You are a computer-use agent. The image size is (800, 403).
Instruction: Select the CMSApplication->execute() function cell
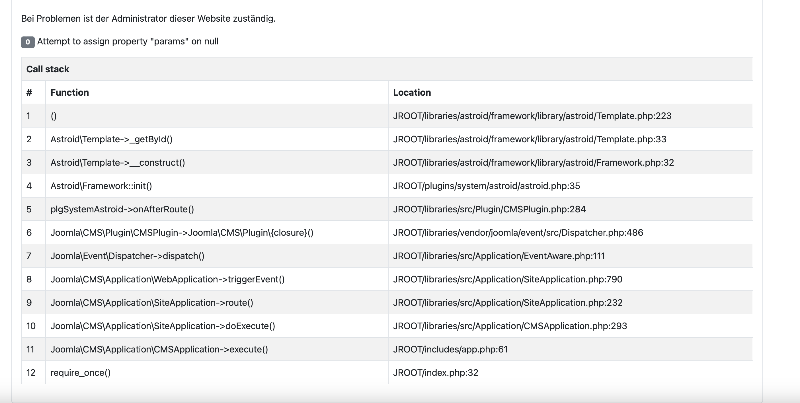217,349
